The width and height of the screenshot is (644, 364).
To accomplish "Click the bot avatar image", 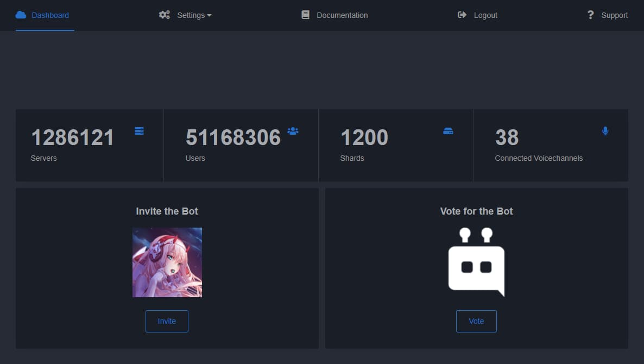I will coord(167,262).
